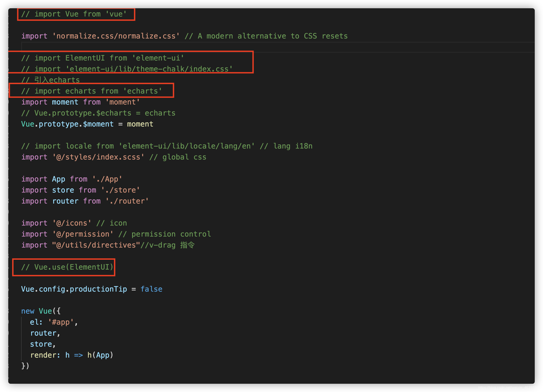This screenshot has width=543, height=392.
Task: Click the line "Vue.prototype.$moment = moment"
Action: (87, 124)
